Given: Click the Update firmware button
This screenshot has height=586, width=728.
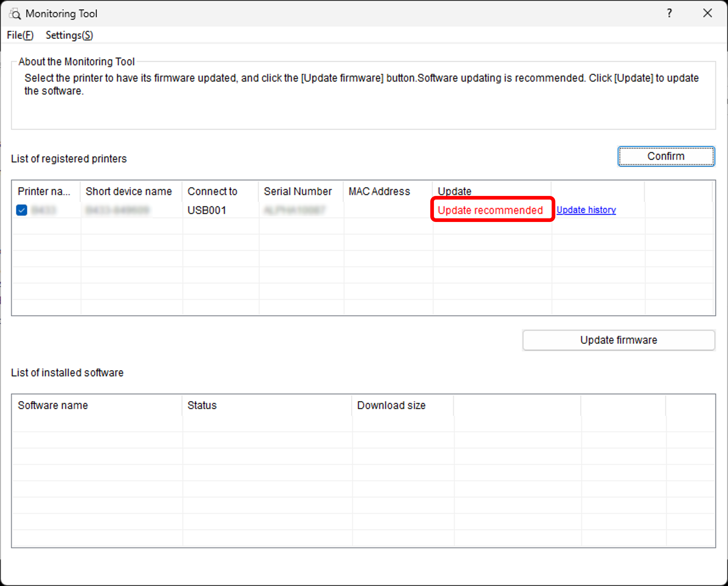Looking at the screenshot, I should click(x=618, y=340).
